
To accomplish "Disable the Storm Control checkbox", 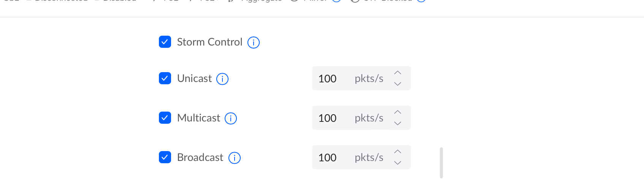I will pos(165,42).
